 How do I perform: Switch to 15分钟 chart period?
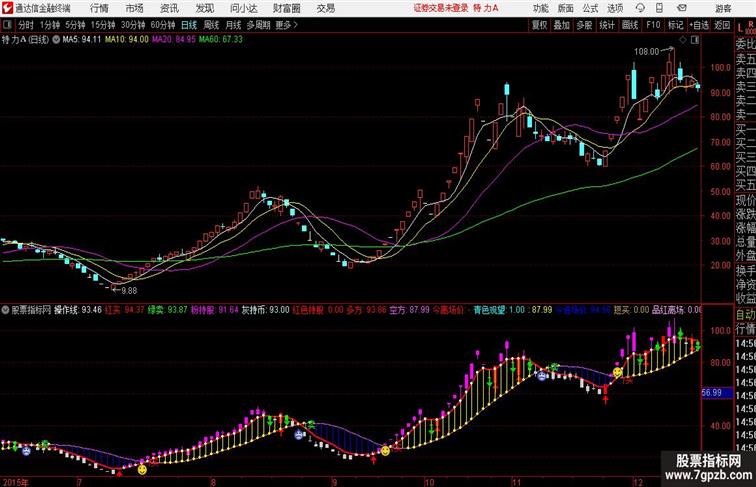pyautogui.click(x=103, y=25)
